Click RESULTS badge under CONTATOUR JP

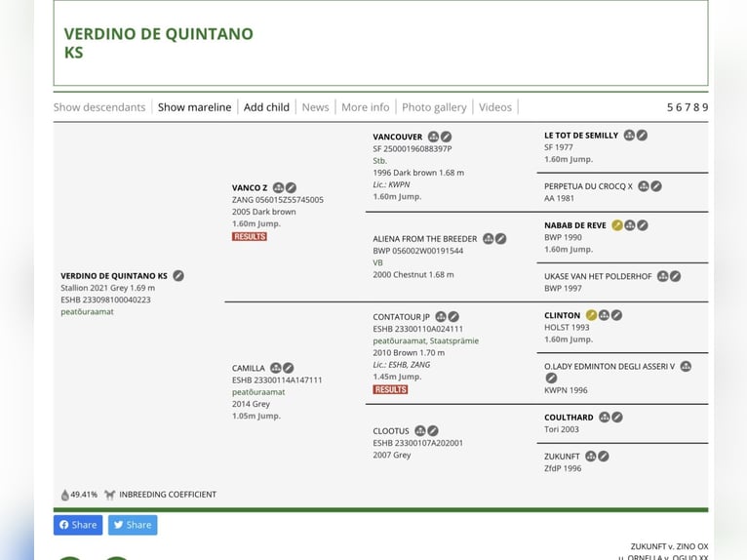tap(390, 389)
